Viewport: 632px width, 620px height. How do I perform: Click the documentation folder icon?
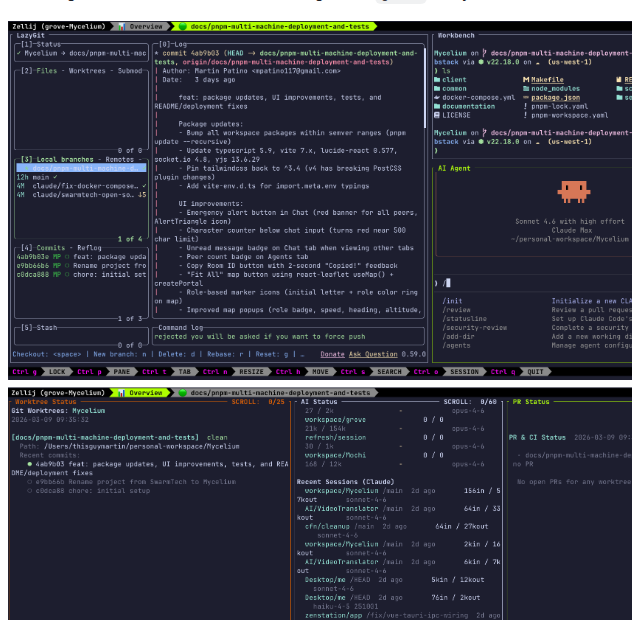[437, 106]
